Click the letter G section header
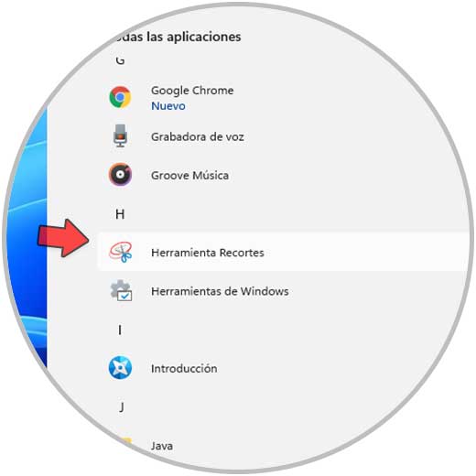Screen dimensions: 476x476 120,60
